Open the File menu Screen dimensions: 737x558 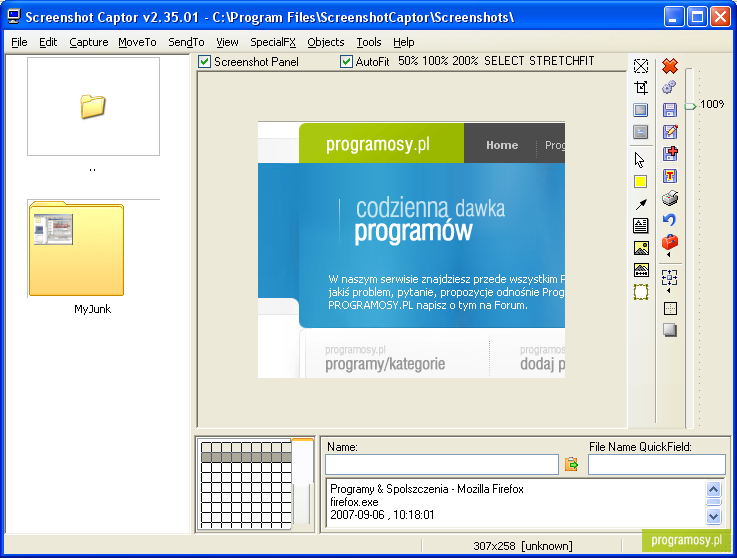(19, 42)
